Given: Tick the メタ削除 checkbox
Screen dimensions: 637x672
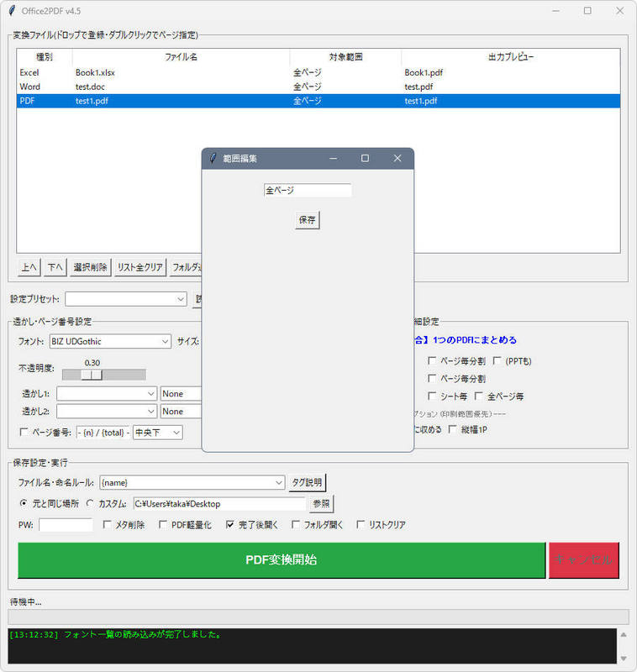Looking at the screenshot, I should 108,525.
